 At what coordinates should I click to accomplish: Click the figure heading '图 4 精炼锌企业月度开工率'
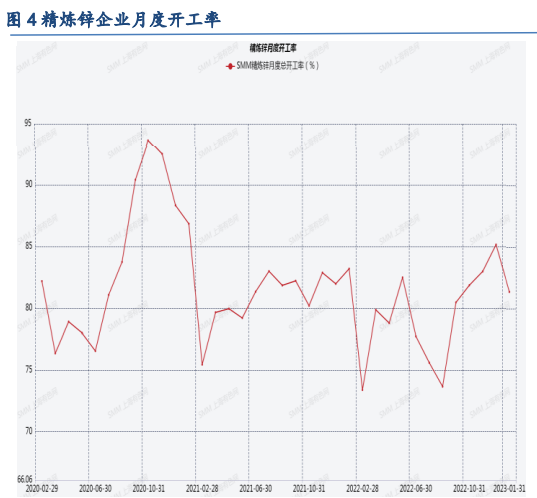coord(113,20)
